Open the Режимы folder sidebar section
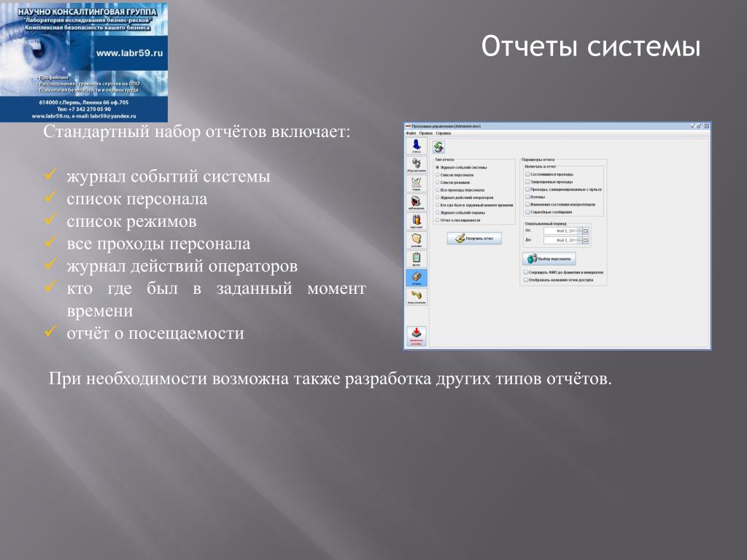Screen dimensions: 747x560 [x=417, y=241]
